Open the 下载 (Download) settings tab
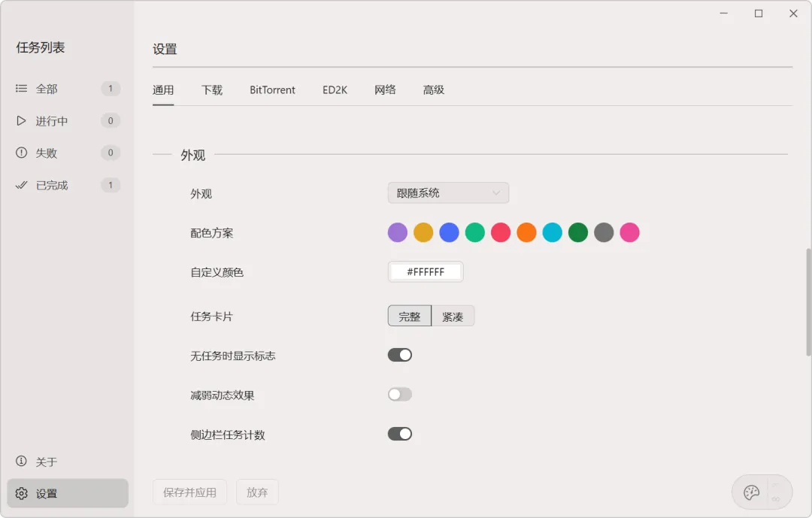This screenshot has width=812, height=518. (212, 90)
